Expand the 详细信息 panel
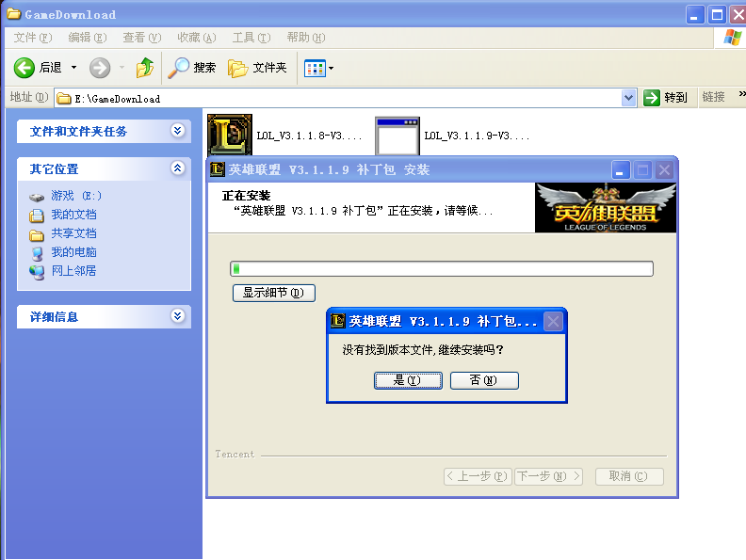 177,316
